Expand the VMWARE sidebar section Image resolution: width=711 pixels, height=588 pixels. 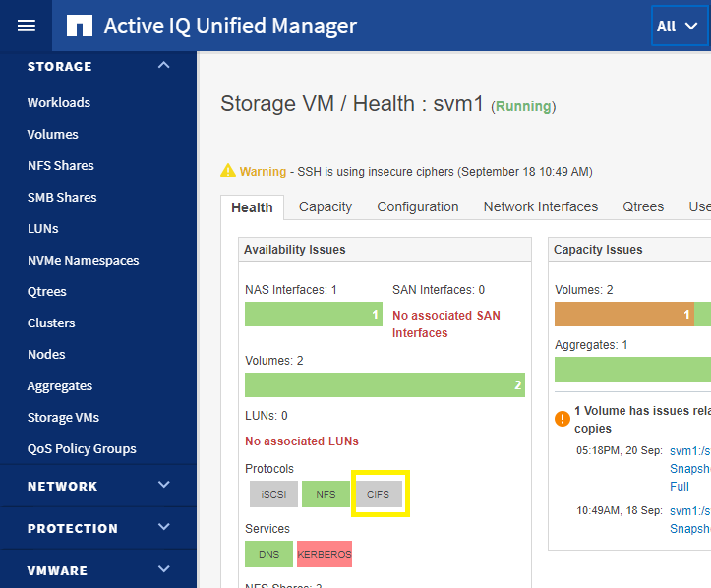coord(164,570)
